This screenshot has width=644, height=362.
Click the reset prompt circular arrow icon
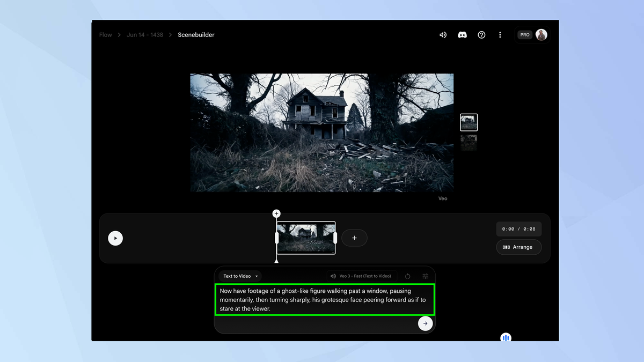pyautogui.click(x=408, y=276)
